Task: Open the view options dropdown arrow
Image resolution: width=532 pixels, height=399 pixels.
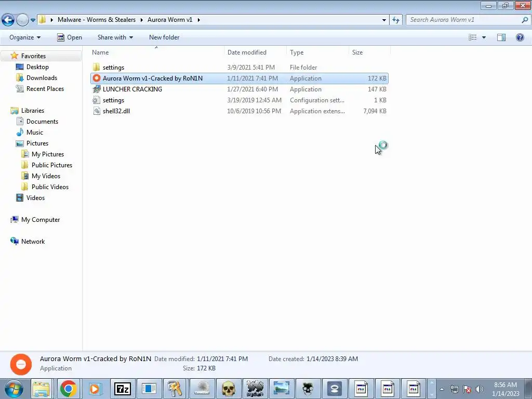Action: click(484, 37)
